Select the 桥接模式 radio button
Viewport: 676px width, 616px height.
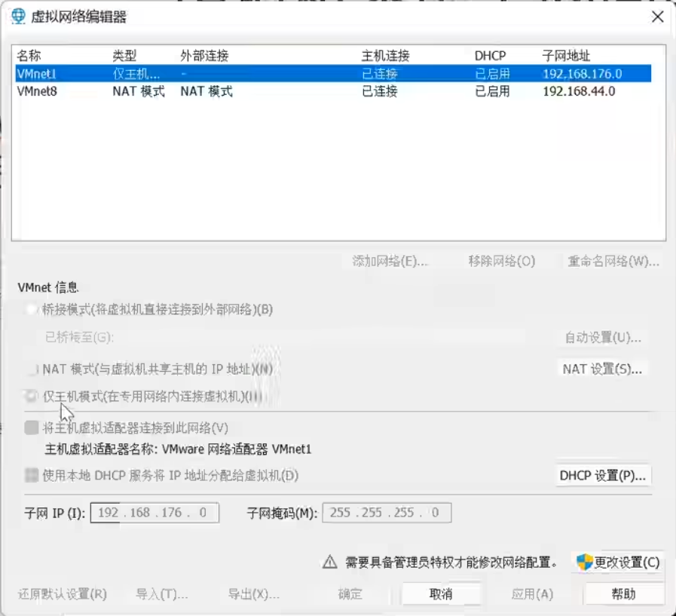click(x=32, y=310)
